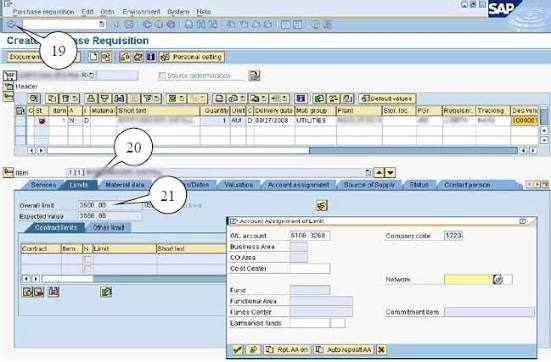The height and width of the screenshot is (362, 551).
Task: Open the Purchase requisition menu
Action: pyautogui.click(x=44, y=12)
